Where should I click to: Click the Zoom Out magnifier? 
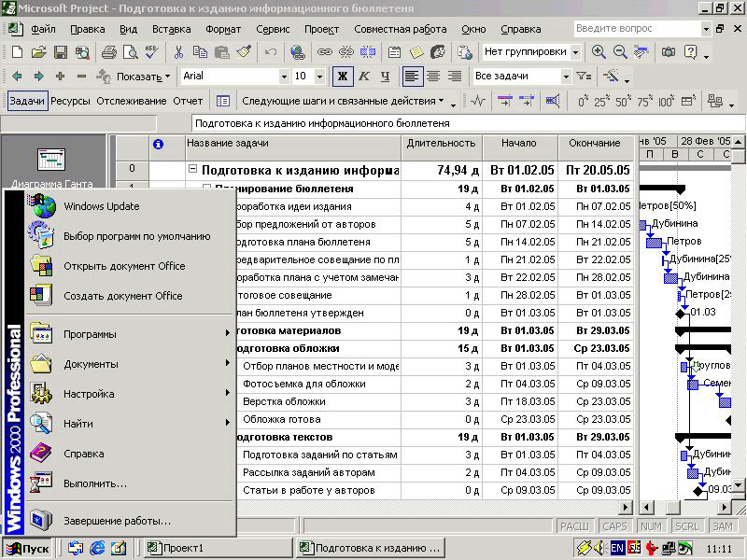(620, 52)
